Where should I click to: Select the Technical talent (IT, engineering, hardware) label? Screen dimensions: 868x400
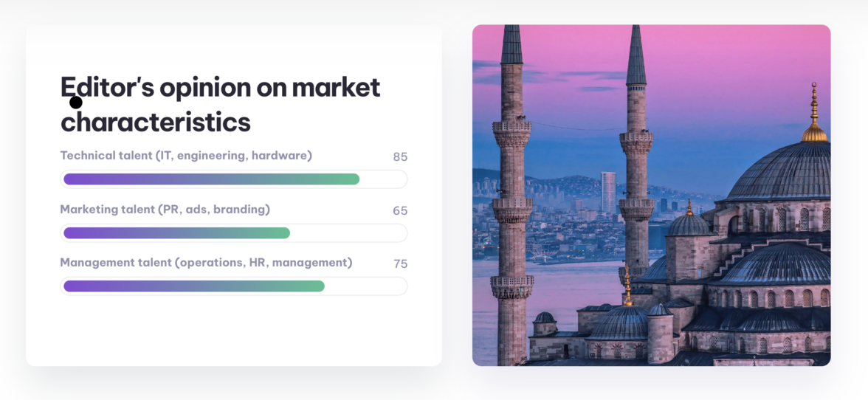[x=186, y=156]
